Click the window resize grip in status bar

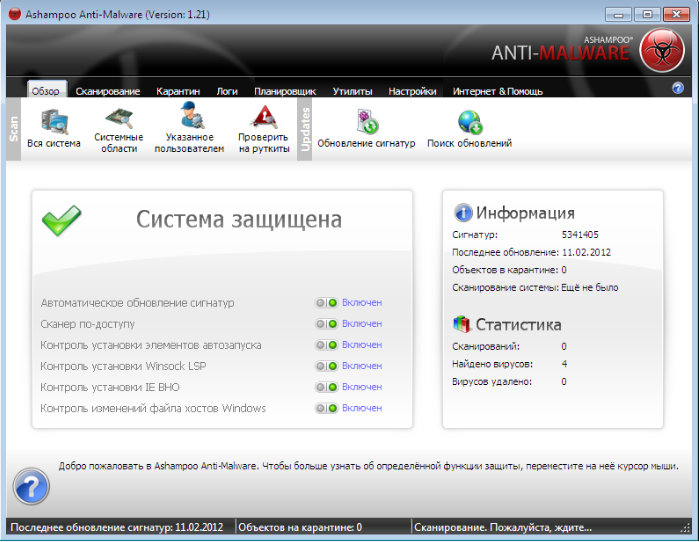(686, 529)
